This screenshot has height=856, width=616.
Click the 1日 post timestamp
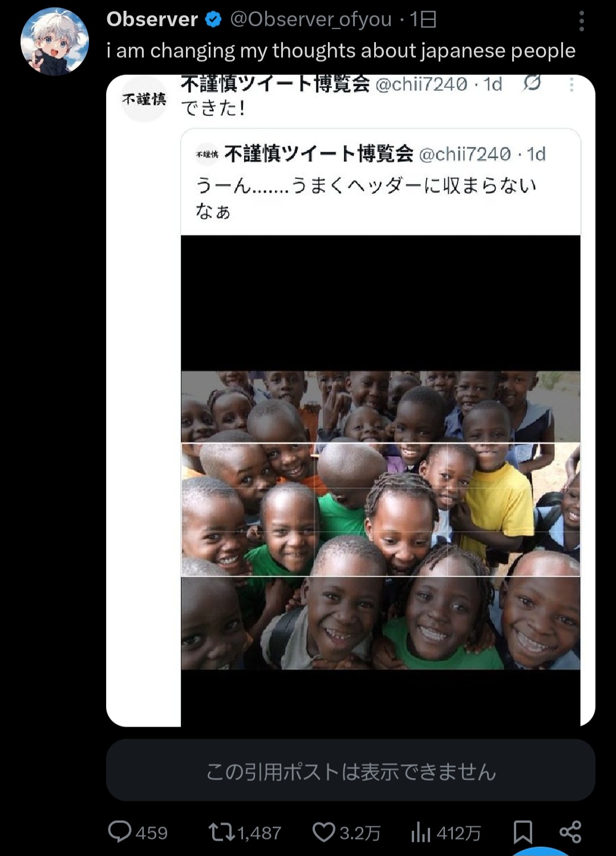tap(423, 19)
